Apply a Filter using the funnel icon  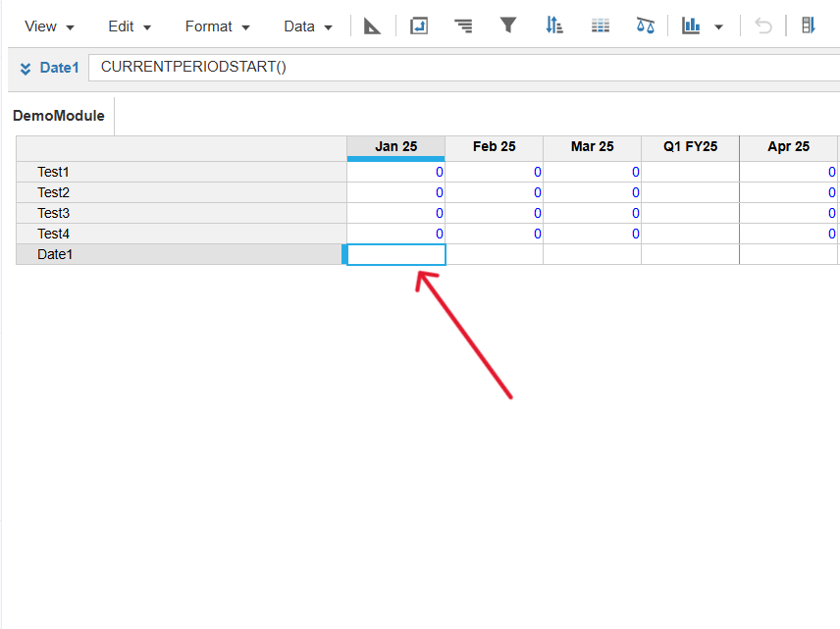tap(508, 26)
